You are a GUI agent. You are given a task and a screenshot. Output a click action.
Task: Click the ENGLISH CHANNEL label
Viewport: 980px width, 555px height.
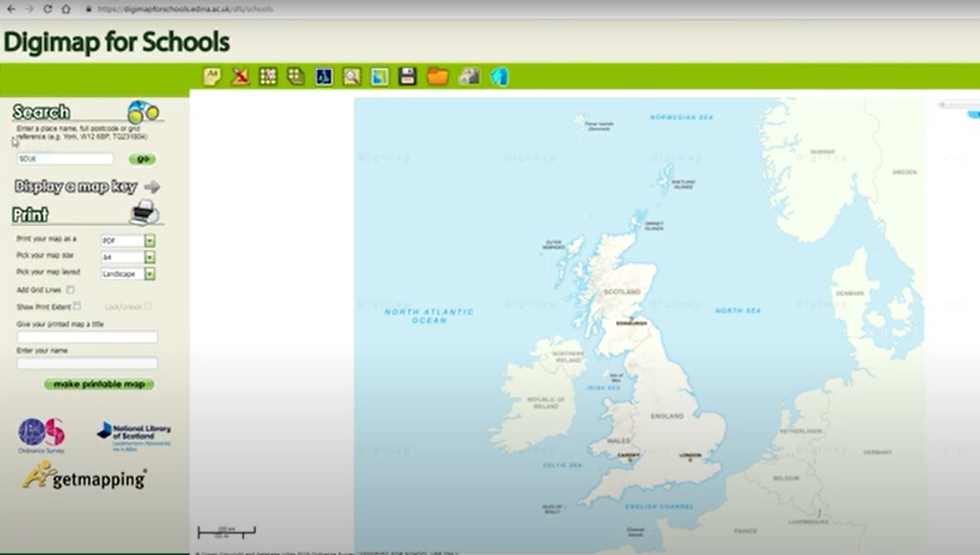(659, 507)
